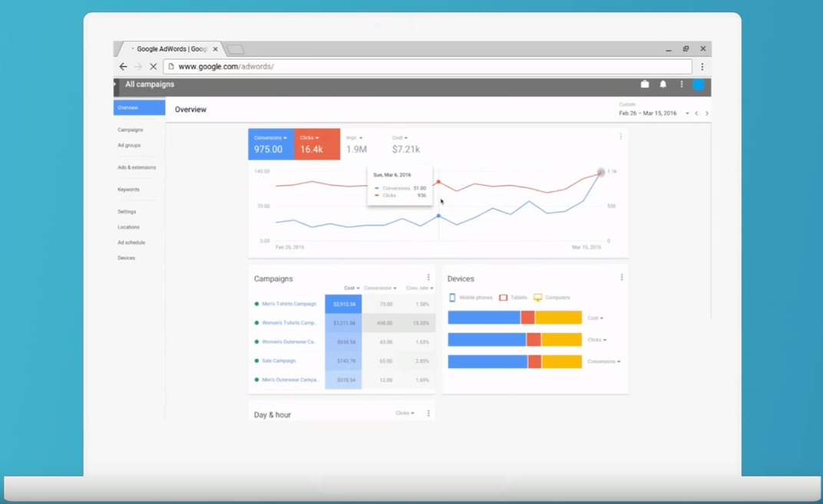
Task: Stop page loading with the X button
Action: click(154, 67)
